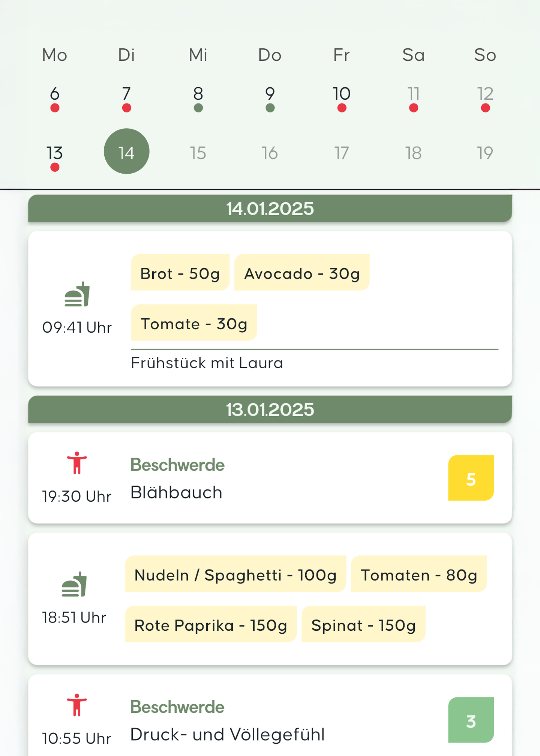Open the 13.01.2025 date header

coord(270,409)
